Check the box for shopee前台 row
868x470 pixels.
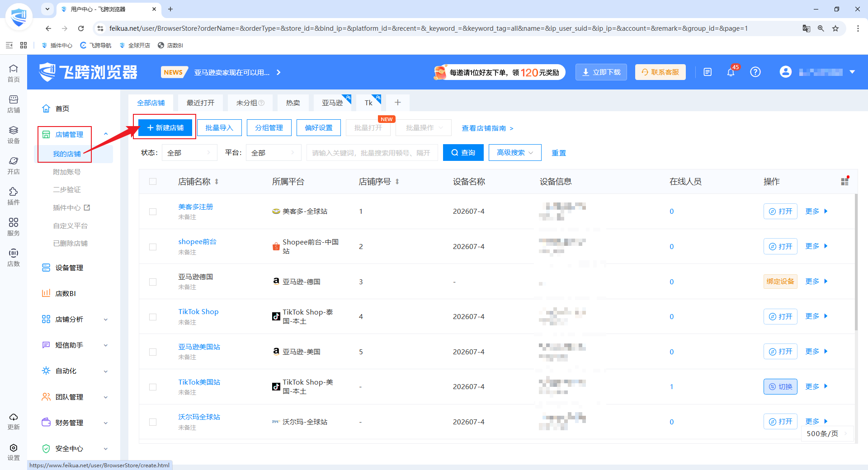[x=153, y=247]
